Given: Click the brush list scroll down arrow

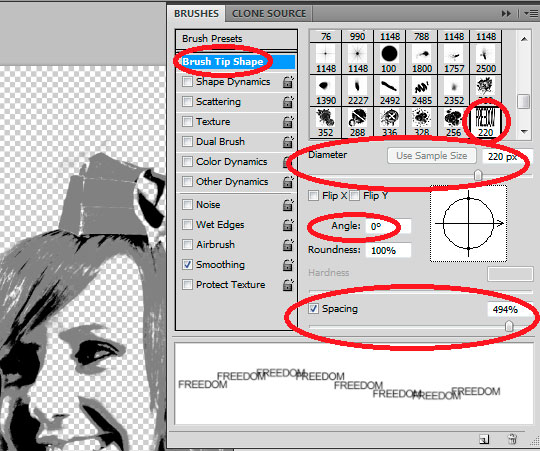Looking at the screenshot, I should point(524,132).
